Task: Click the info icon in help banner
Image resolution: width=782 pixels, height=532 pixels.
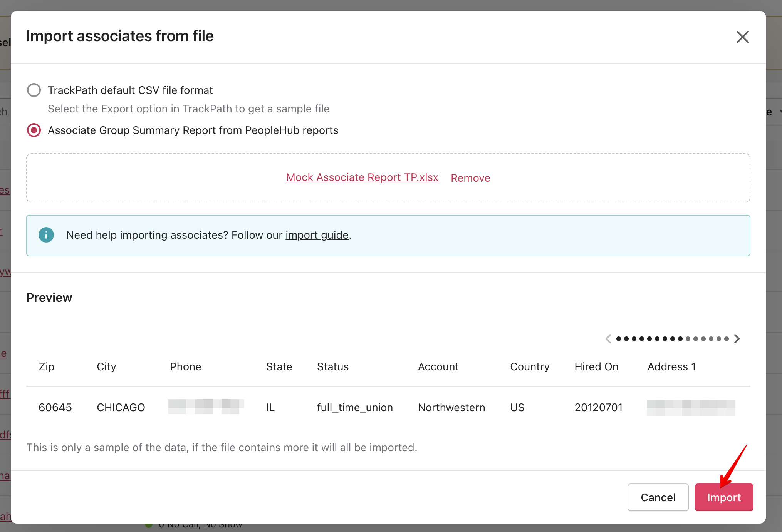Action: pos(46,235)
